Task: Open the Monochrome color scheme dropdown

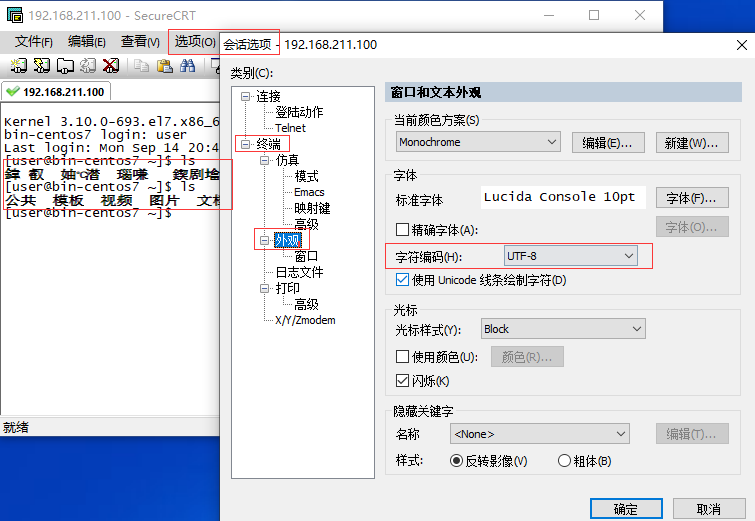Action: [478, 142]
